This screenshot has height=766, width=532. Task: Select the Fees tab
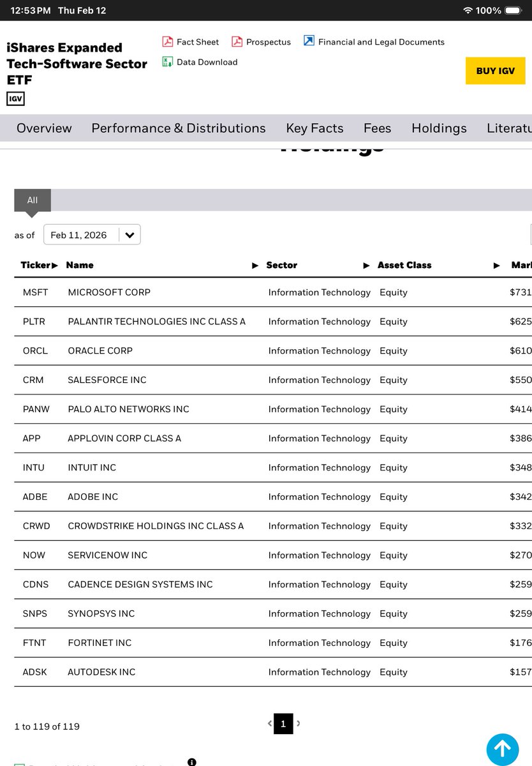click(378, 128)
